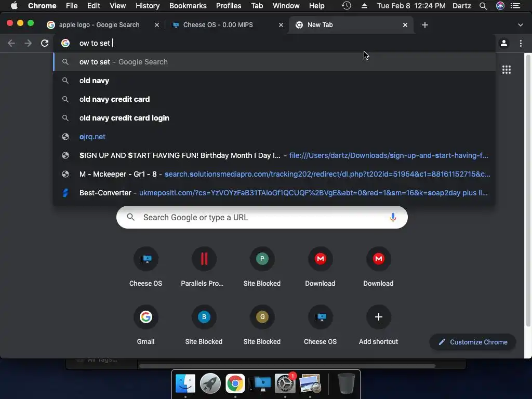Click the Customize Chrome button

(473, 342)
